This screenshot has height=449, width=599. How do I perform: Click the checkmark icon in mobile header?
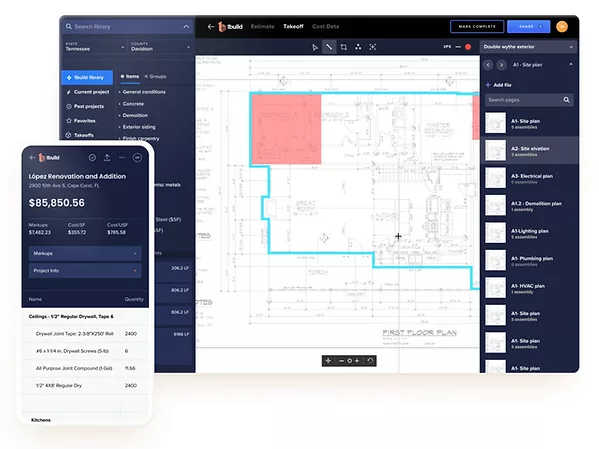tap(92, 157)
